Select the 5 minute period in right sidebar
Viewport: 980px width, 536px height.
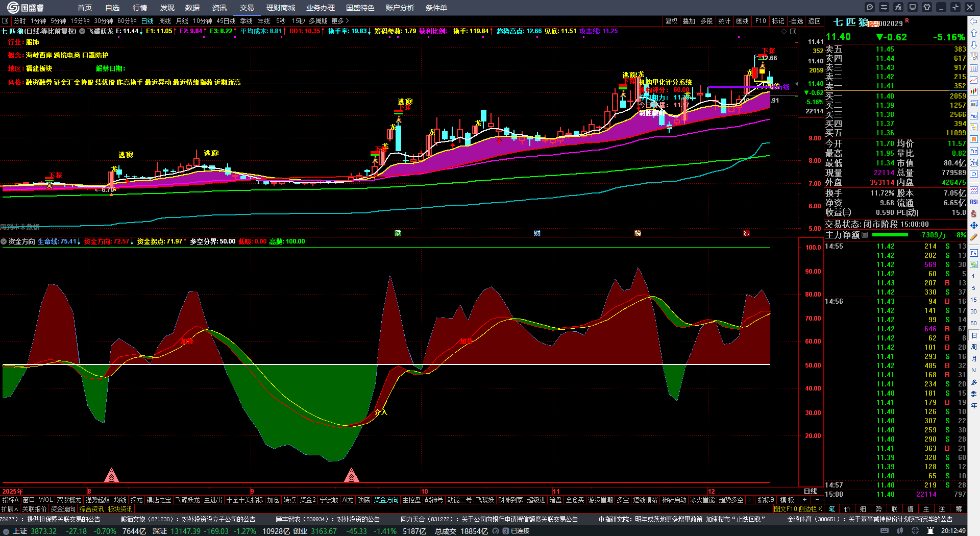point(974,288)
